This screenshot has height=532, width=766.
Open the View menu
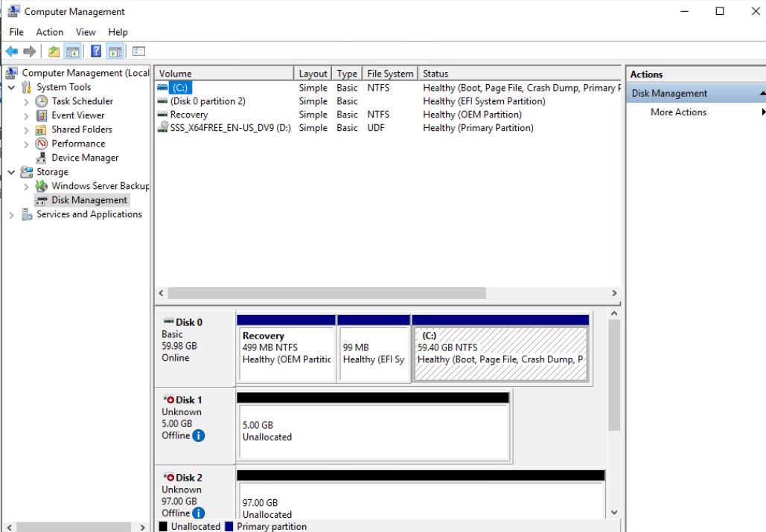[x=86, y=32]
